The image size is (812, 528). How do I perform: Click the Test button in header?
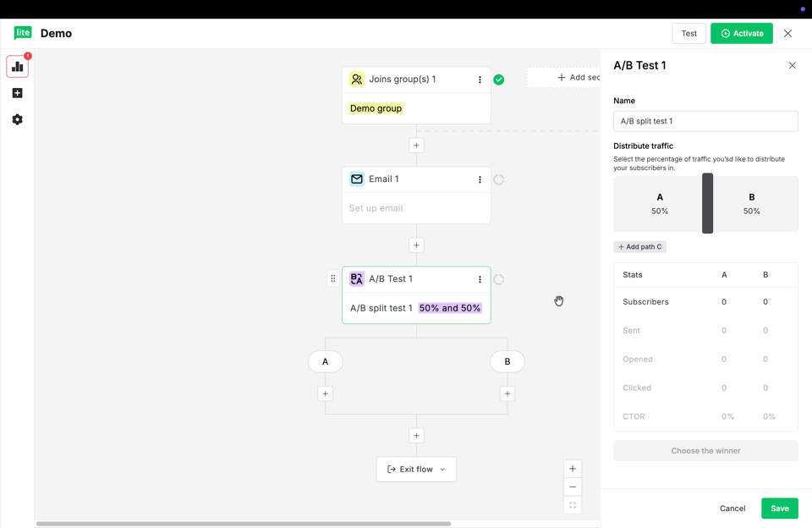click(689, 33)
